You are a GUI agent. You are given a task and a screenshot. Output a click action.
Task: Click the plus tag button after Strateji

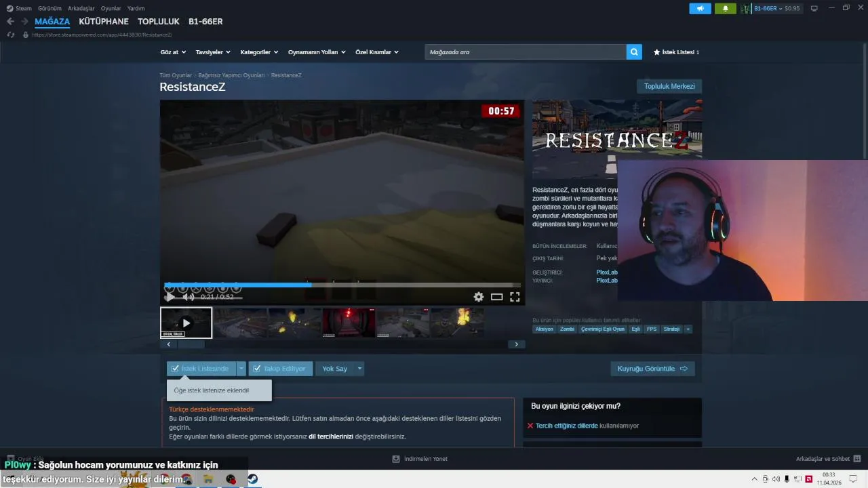(x=688, y=329)
